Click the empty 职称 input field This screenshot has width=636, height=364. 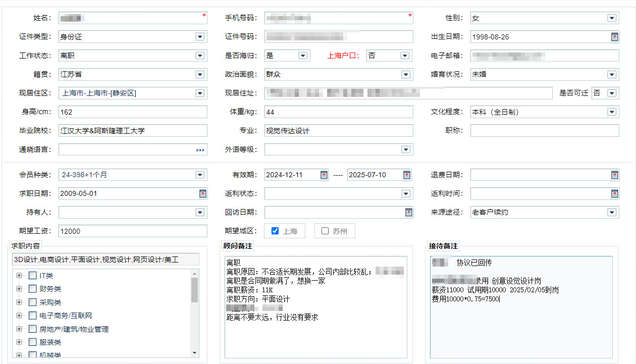pyautogui.click(x=545, y=130)
